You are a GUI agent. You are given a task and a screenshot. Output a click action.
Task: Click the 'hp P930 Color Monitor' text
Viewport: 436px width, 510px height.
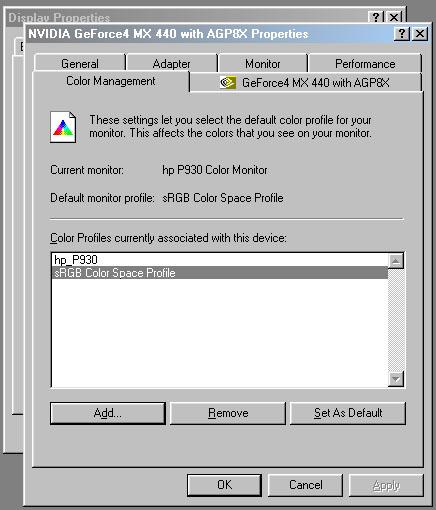click(215, 170)
